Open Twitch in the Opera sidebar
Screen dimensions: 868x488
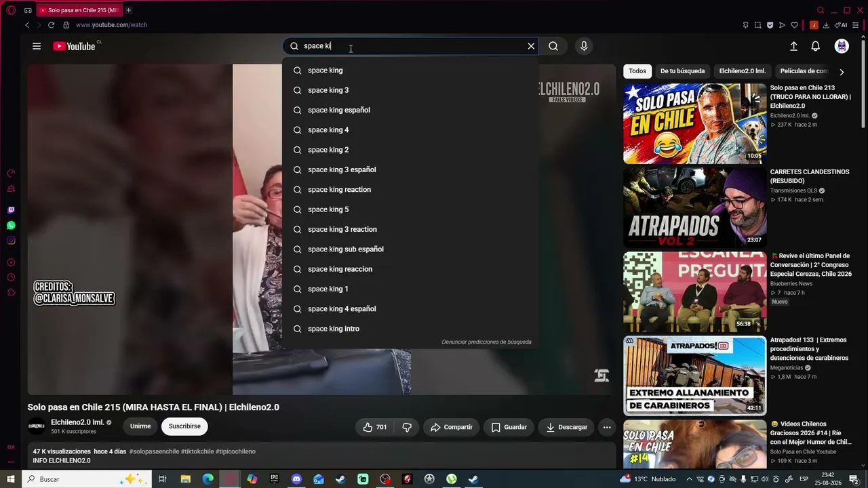11,210
